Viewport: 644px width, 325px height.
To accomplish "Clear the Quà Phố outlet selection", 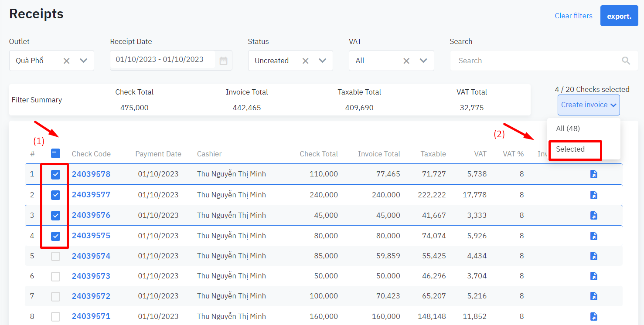I will (x=66, y=61).
